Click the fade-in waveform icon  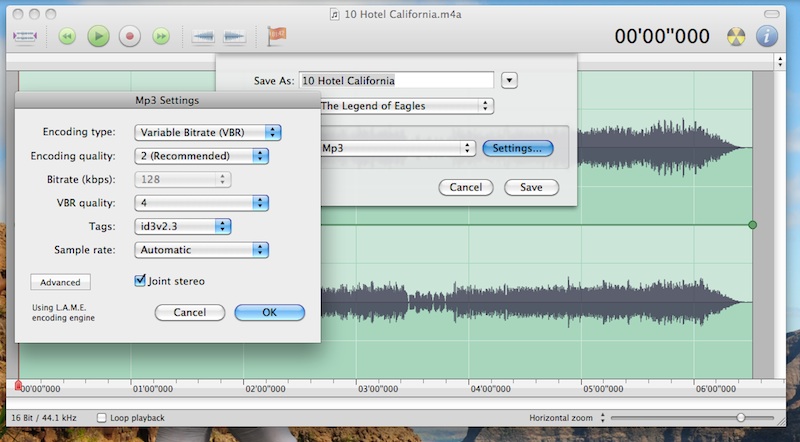203,37
